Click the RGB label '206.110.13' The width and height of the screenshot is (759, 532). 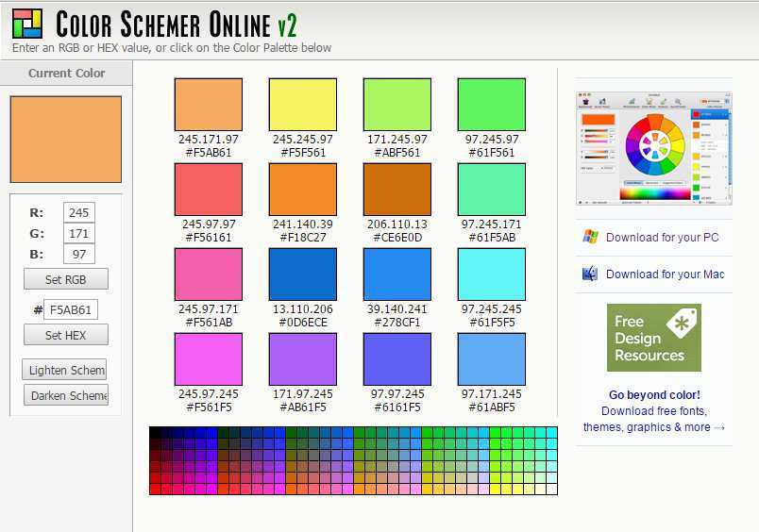pyautogui.click(x=397, y=224)
